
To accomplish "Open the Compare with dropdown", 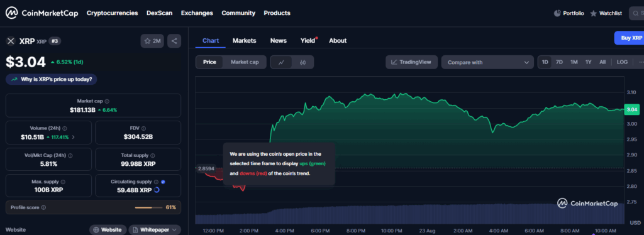I will pyautogui.click(x=487, y=62).
